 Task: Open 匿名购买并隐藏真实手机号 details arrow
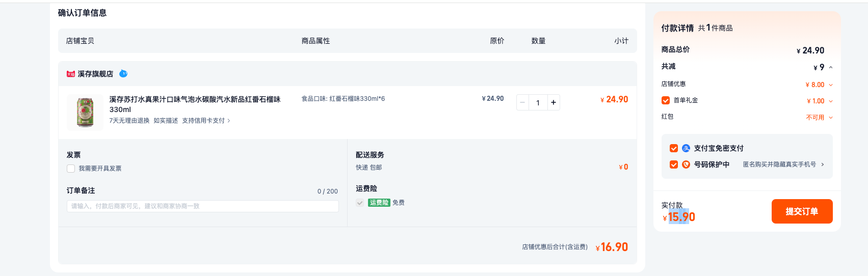823,164
